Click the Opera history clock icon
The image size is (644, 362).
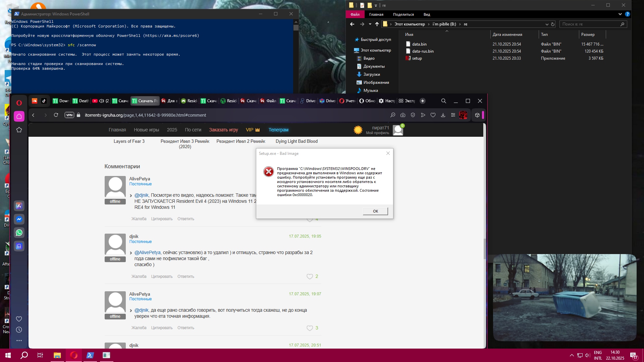click(x=19, y=330)
